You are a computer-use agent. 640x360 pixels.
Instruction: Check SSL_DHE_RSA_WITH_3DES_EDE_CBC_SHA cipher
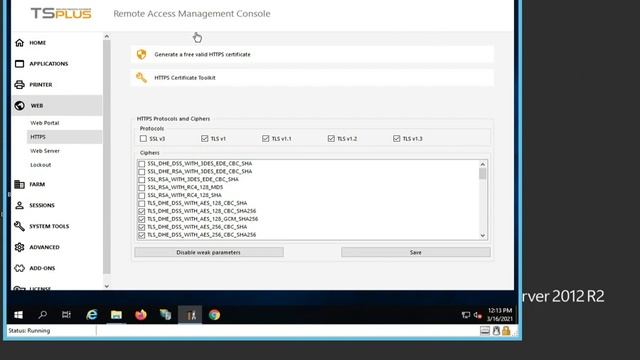point(142,171)
